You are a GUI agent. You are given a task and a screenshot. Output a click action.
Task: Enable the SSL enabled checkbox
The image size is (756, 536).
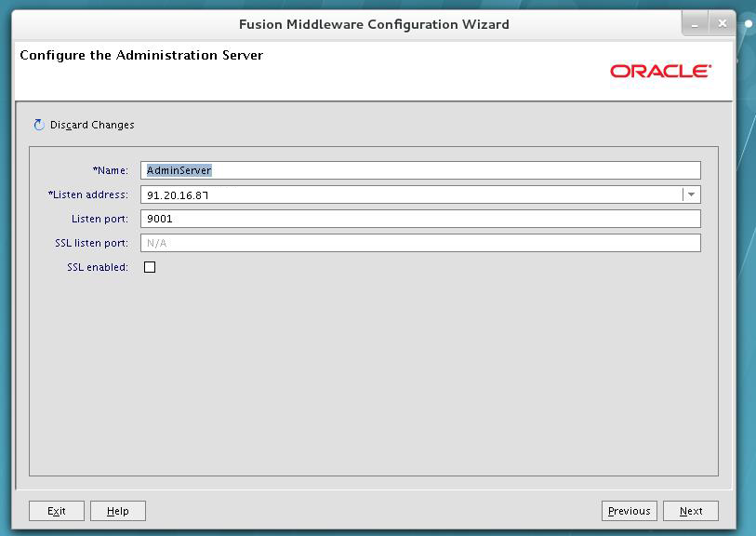coord(150,267)
